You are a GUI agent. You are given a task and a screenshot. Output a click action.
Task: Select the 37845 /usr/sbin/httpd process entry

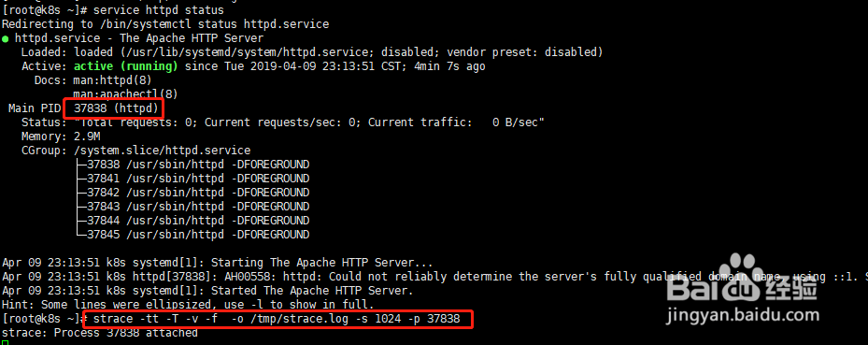click(198, 235)
